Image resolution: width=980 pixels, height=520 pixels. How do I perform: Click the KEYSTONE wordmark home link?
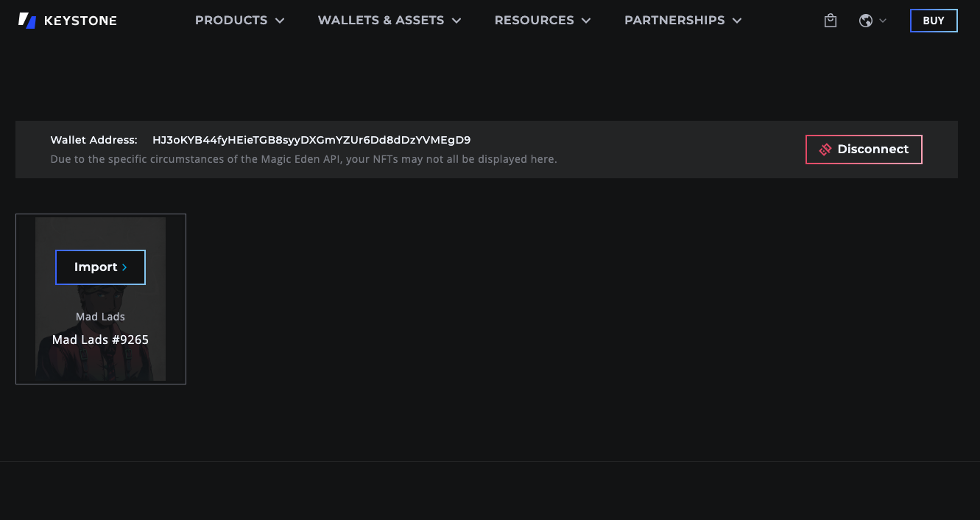80,21
